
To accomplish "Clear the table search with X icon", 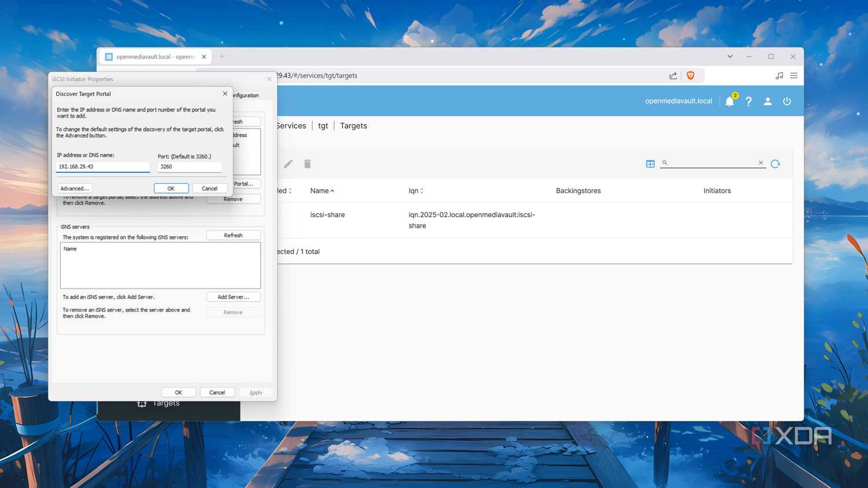I will point(761,163).
